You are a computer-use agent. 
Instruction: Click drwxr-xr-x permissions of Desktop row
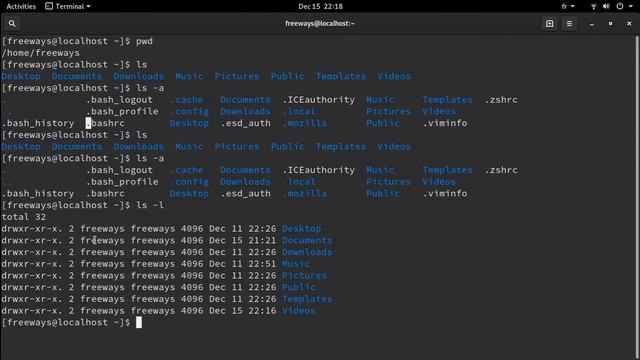click(32, 229)
